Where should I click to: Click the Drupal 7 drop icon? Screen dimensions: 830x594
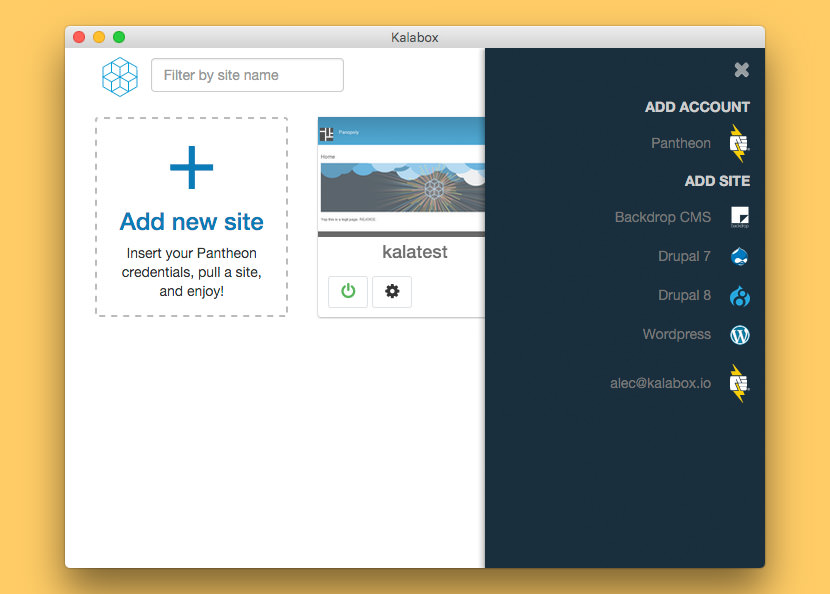(739, 257)
